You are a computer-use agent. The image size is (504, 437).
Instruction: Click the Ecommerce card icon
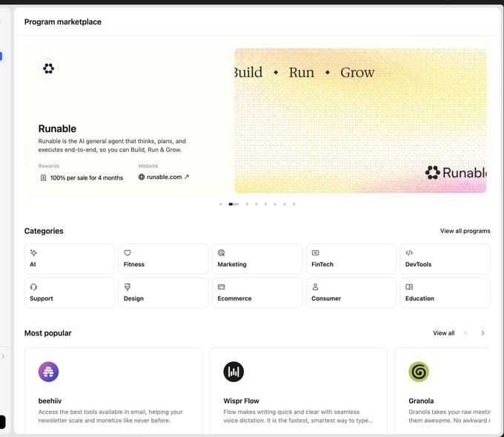click(221, 286)
